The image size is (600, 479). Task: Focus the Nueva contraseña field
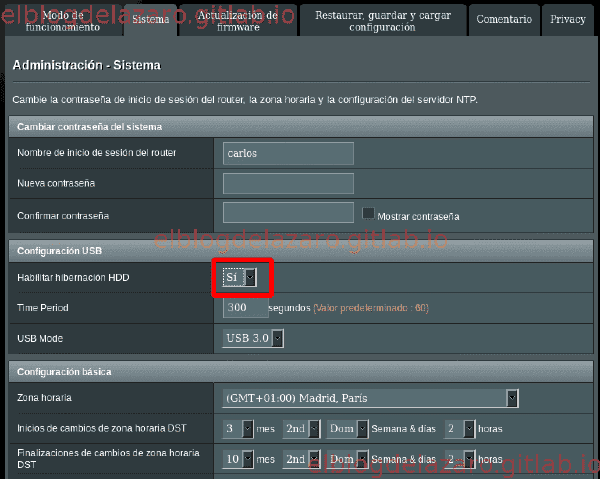click(288, 183)
